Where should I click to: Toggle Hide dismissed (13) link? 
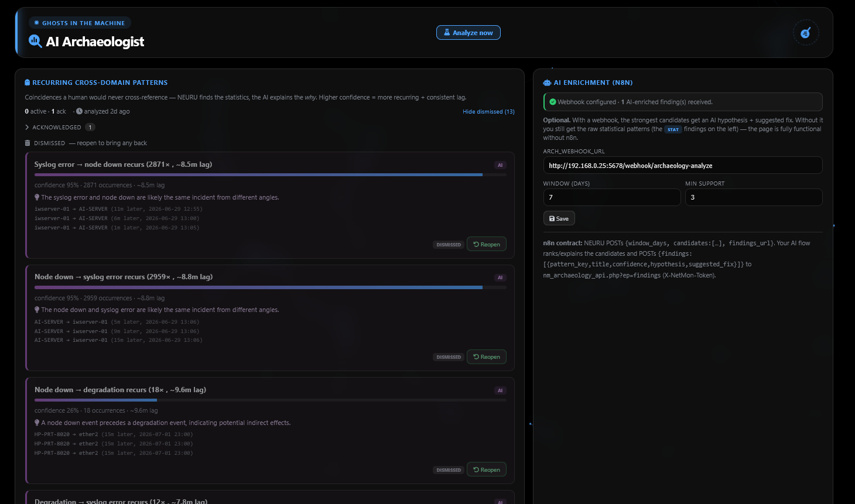488,111
